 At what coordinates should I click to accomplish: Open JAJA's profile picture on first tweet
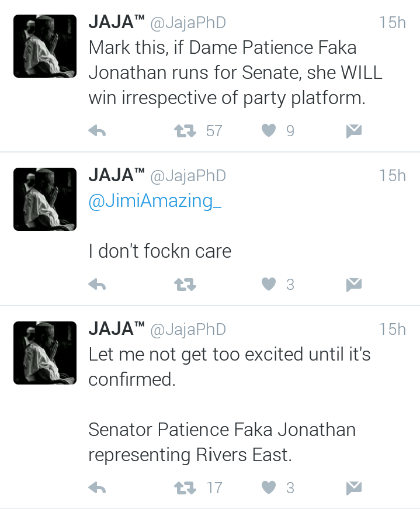(45, 46)
